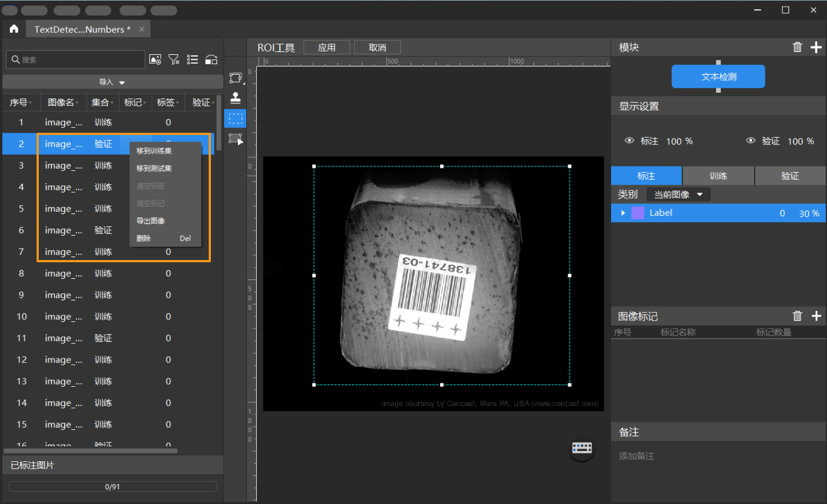Open the 当前图像 category dropdown
Viewport: 827px width, 504px height.
[678, 194]
